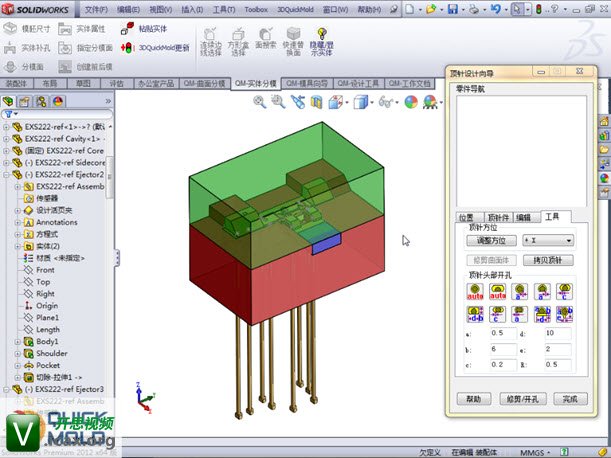Select the first red auto hole-type icon
Image resolution: width=611 pixels, height=458 pixels.
(475, 292)
